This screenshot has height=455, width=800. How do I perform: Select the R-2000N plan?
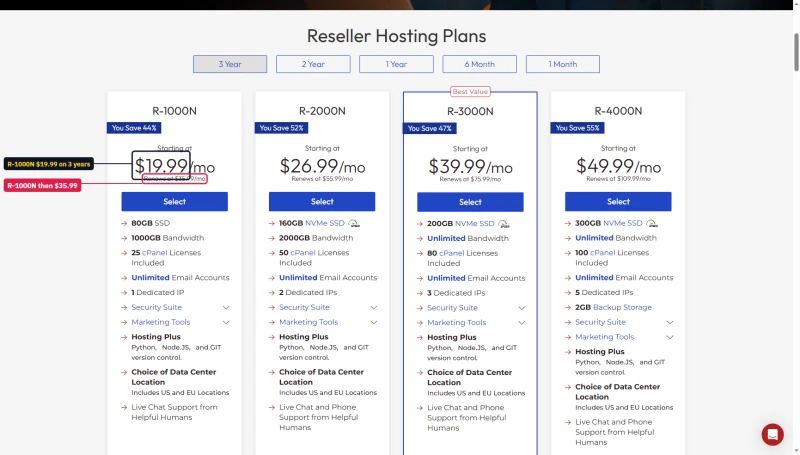[x=322, y=201]
